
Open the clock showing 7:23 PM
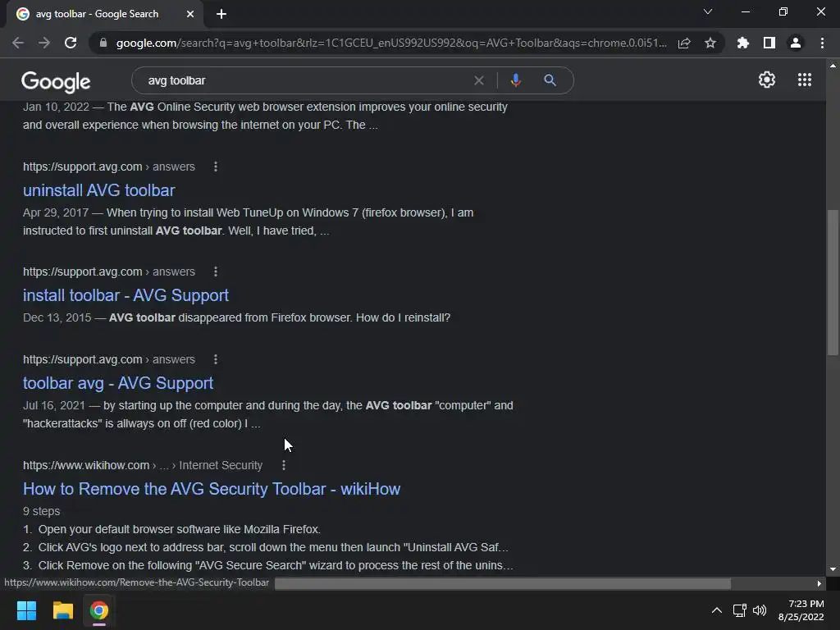click(x=801, y=610)
